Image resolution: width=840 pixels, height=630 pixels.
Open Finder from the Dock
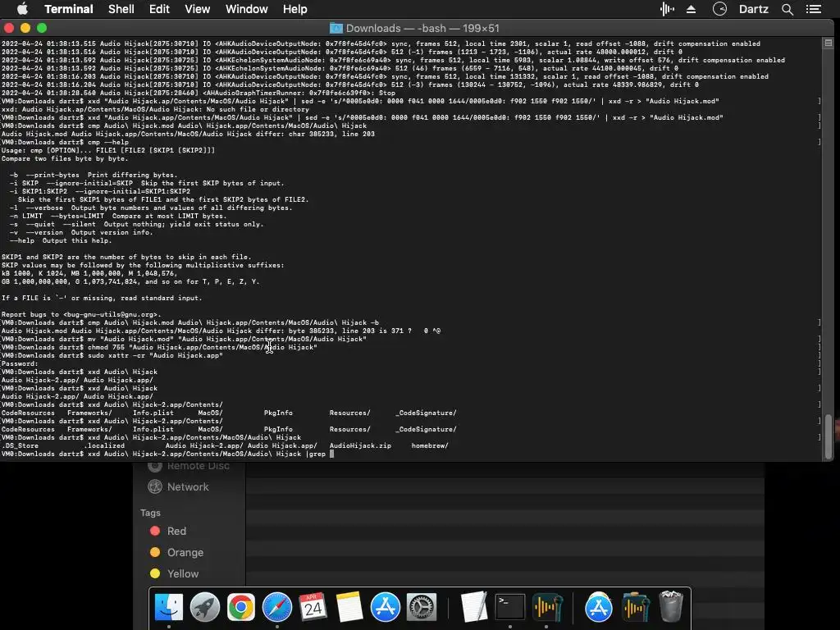tap(169, 607)
